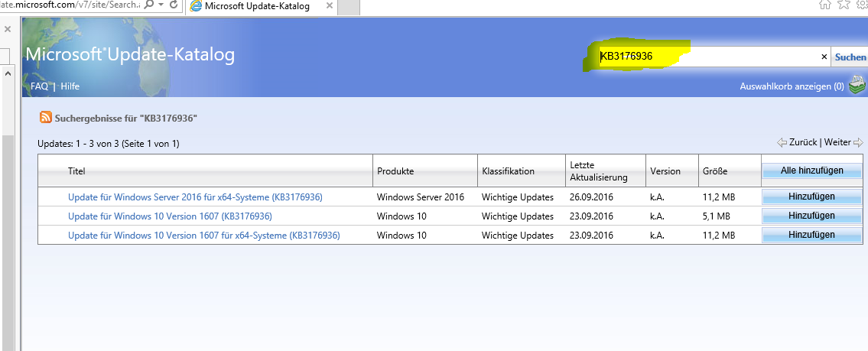Open the basket icon next to Auswahlkorb anzeigen
The width and height of the screenshot is (868, 351).
pos(857,86)
